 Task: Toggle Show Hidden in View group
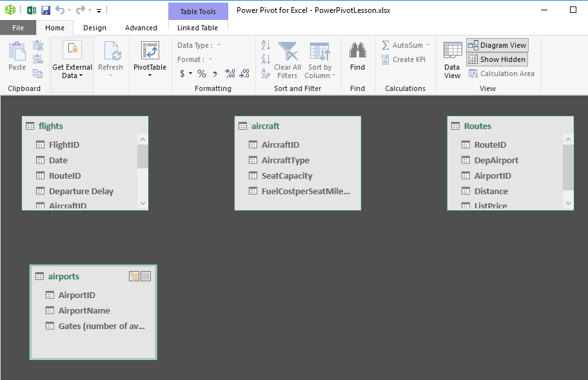pos(496,59)
